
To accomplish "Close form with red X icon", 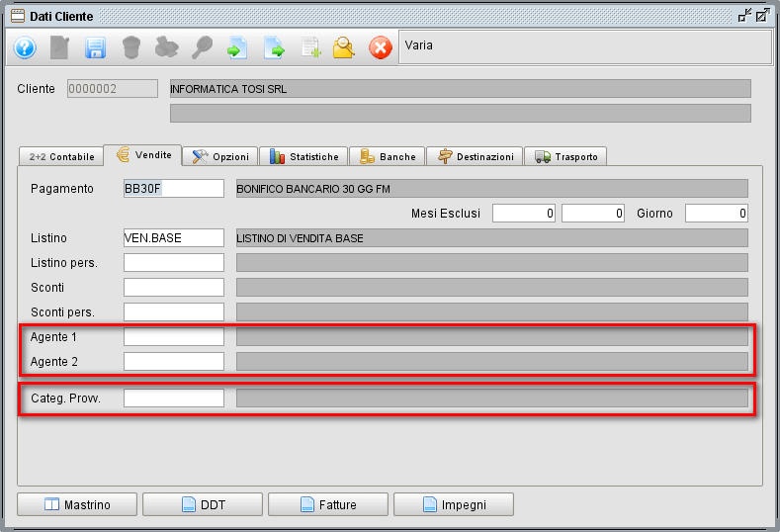I will click(x=380, y=48).
